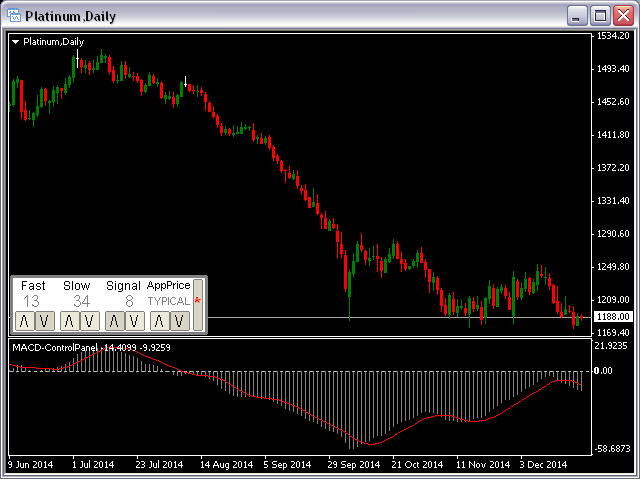Click the 1452.60 price axis label
The image size is (640, 480).
613,102
